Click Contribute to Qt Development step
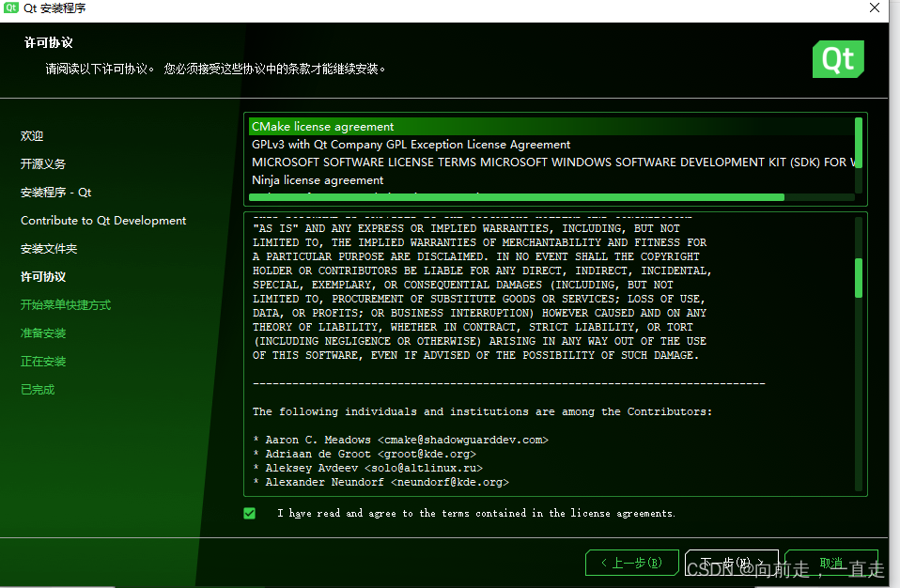This screenshot has height=588, width=900. [x=103, y=221]
